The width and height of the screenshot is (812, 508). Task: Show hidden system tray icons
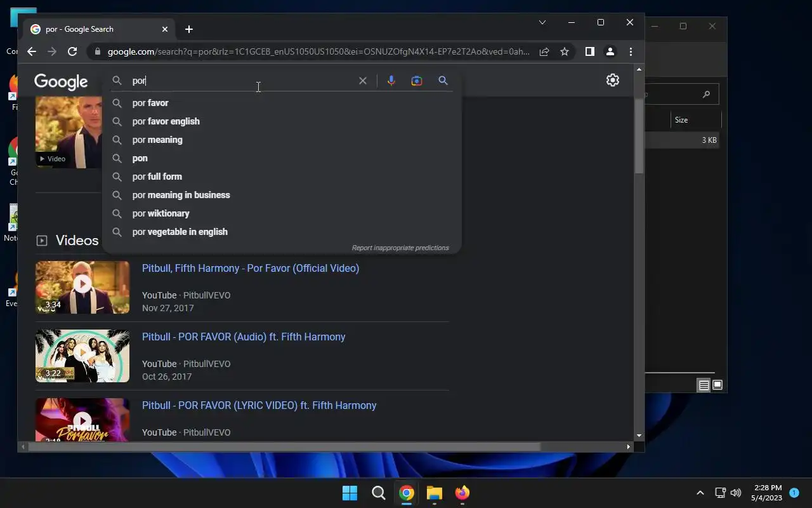(700, 493)
